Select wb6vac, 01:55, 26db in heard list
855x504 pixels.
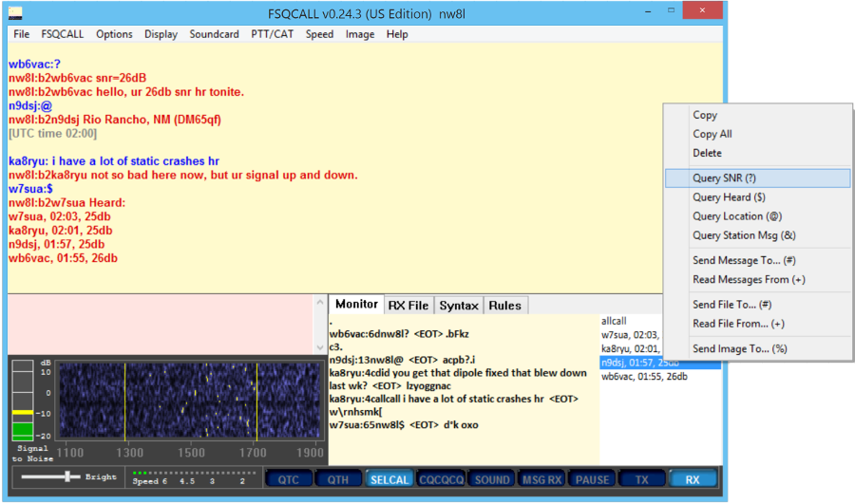644,376
